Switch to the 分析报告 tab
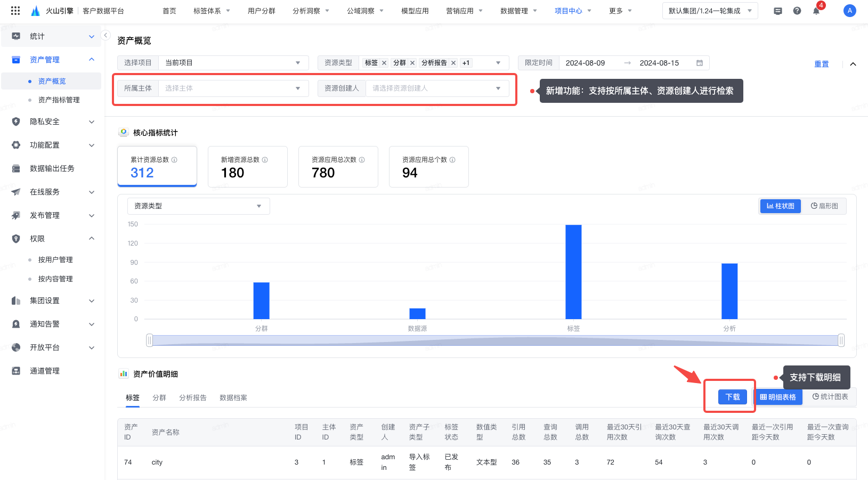Viewport: 868px width, 480px height. (192, 398)
